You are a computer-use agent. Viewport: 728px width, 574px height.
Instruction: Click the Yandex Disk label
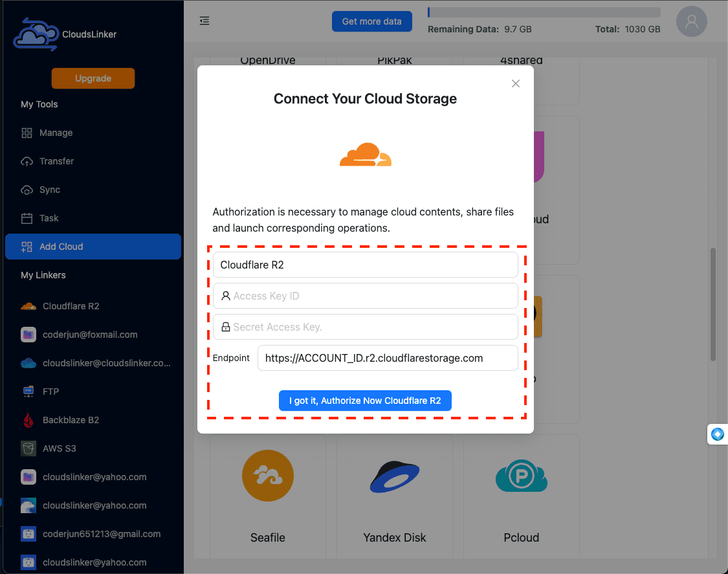click(395, 537)
